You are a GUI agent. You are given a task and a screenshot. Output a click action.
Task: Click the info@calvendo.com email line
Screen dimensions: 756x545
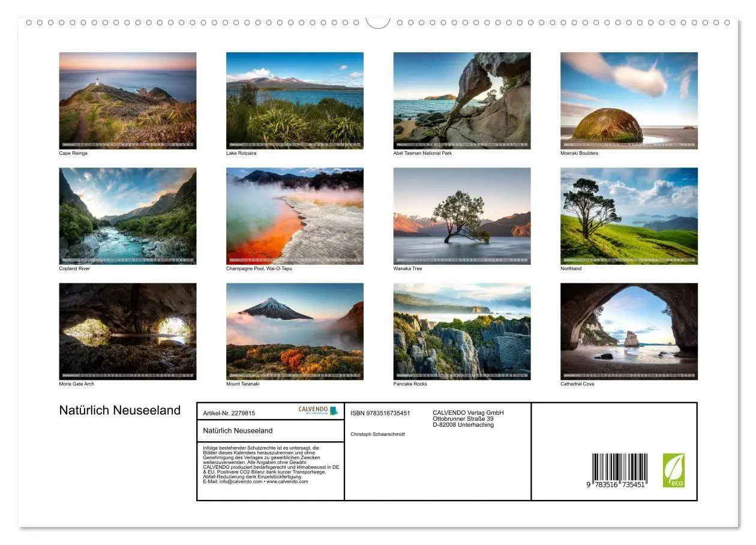[256, 481]
